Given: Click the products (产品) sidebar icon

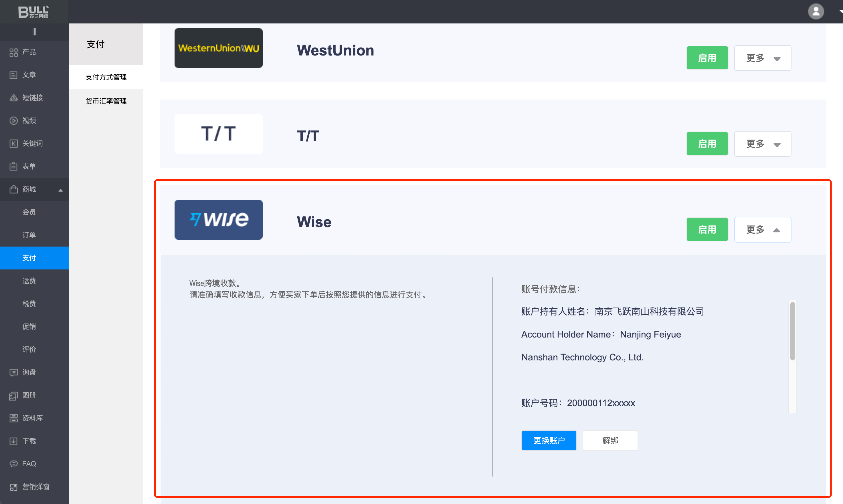Looking at the screenshot, I should point(13,52).
